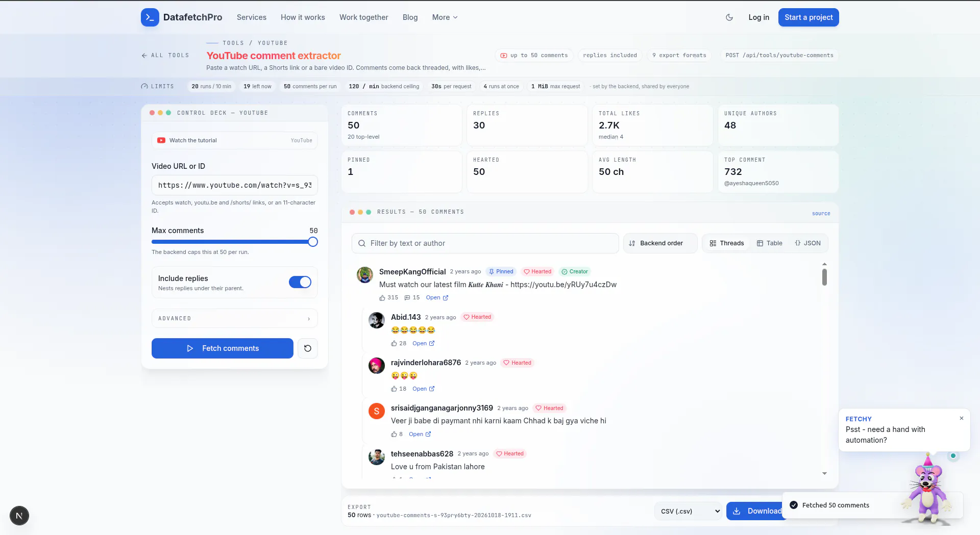980x535 pixels.
Task: Click the Next.js N badge icon
Action: pyautogui.click(x=19, y=516)
